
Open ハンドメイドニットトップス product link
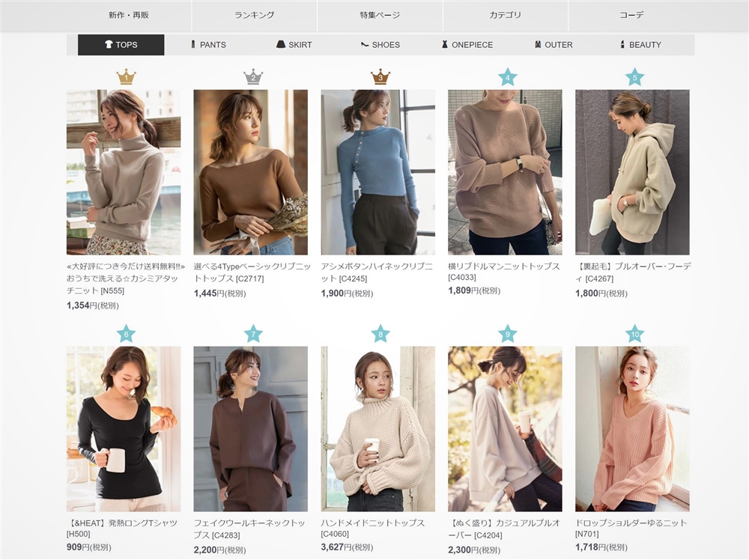coord(372,523)
